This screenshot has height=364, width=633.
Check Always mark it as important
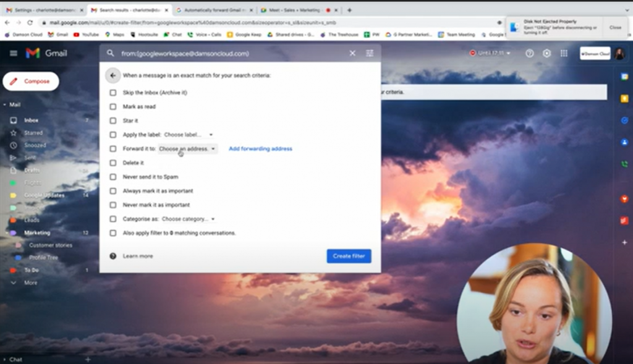click(x=113, y=191)
